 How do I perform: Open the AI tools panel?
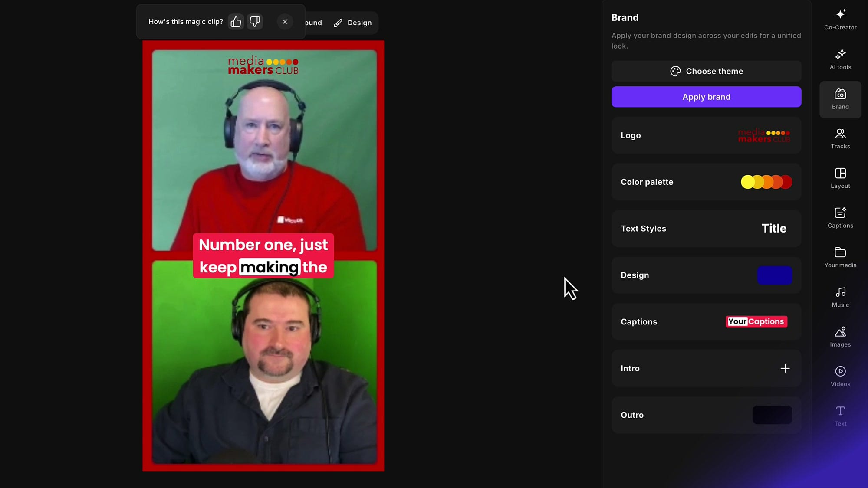coord(840,59)
